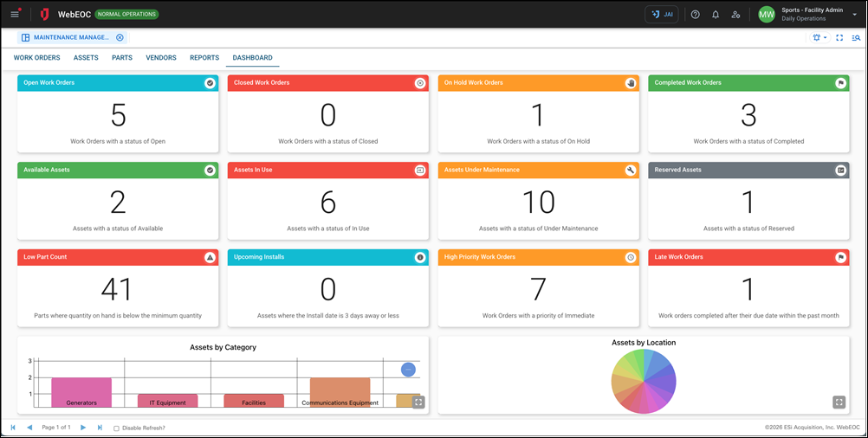Switch to the Work Orders tab
The width and height of the screenshot is (868, 438).
click(36, 58)
